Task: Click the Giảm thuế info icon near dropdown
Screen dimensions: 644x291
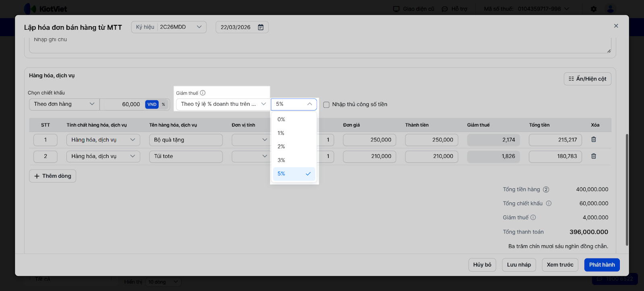Action: [x=203, y=93]
